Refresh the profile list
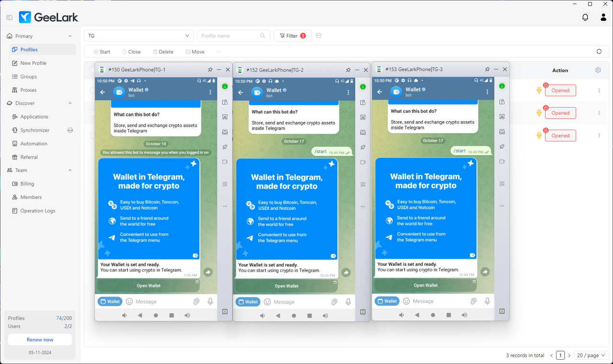The height and width of the screenshot is (364, 613). [599, 52]
